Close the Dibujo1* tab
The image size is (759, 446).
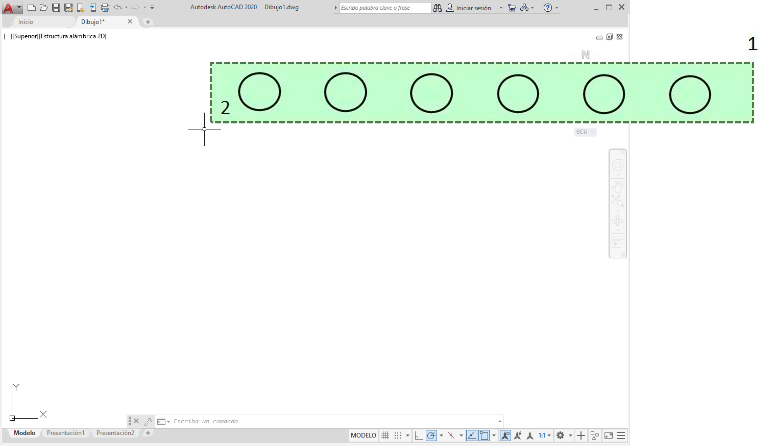(130, 22)
